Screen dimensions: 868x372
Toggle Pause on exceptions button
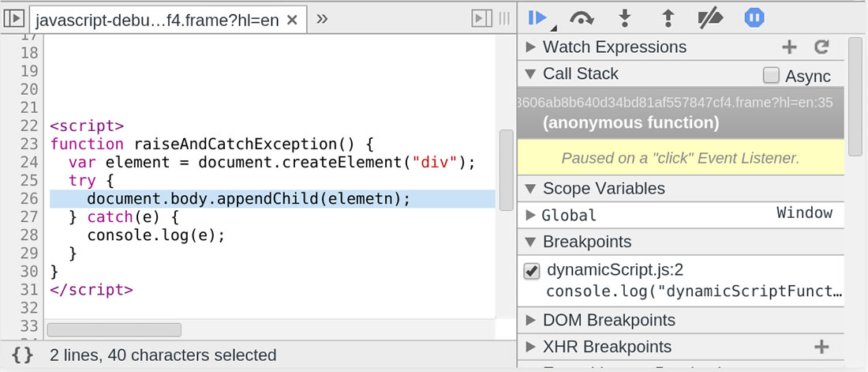click(754, 17)
